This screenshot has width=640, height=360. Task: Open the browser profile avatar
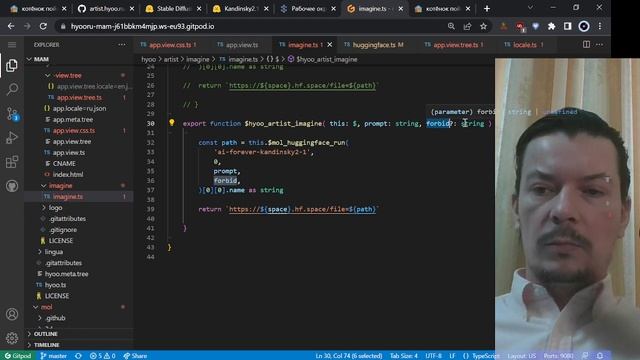[x=584, y=26]
